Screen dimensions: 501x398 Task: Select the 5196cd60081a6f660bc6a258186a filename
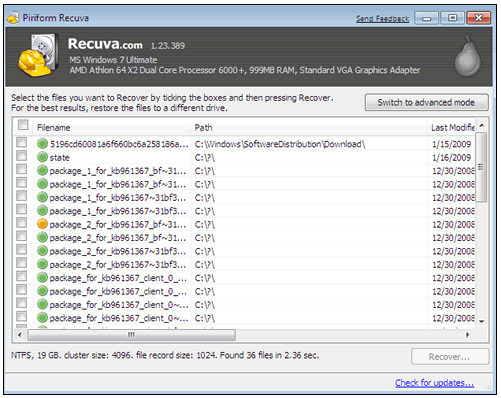119,144
